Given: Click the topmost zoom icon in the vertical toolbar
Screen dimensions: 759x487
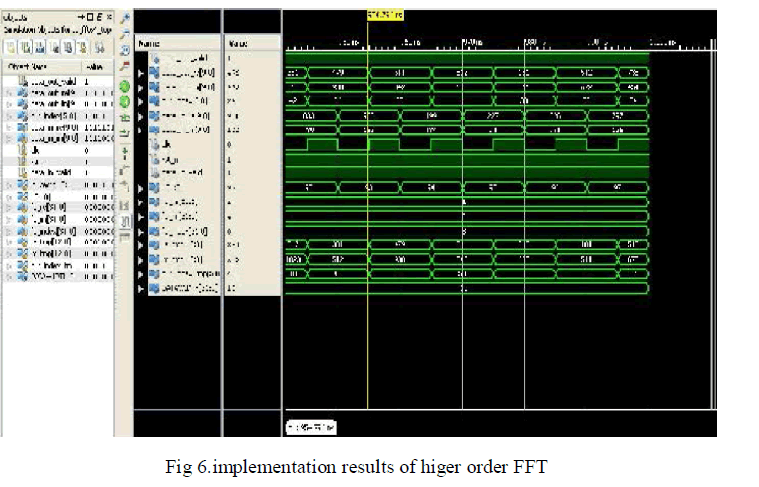Looking at the screenshot, I should pyautogui.click(x=124, y=19).
